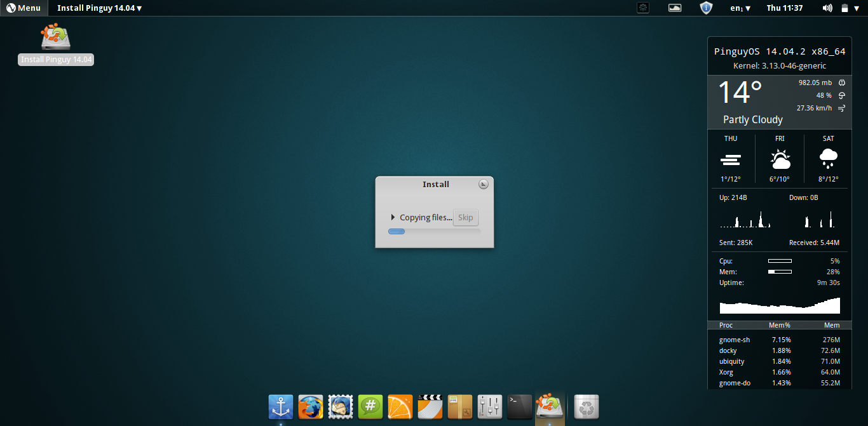Click the ubiquity process row
Image resolution: width=868 pixels, height=426 pixels.
tap(780, 361)
